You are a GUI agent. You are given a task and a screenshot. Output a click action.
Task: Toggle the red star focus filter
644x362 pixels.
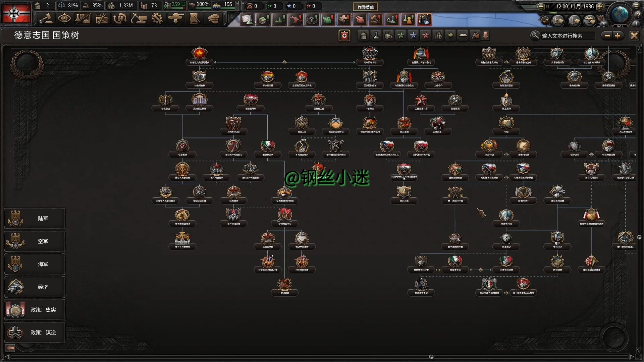pyautogui.click(x=426, y=36)
